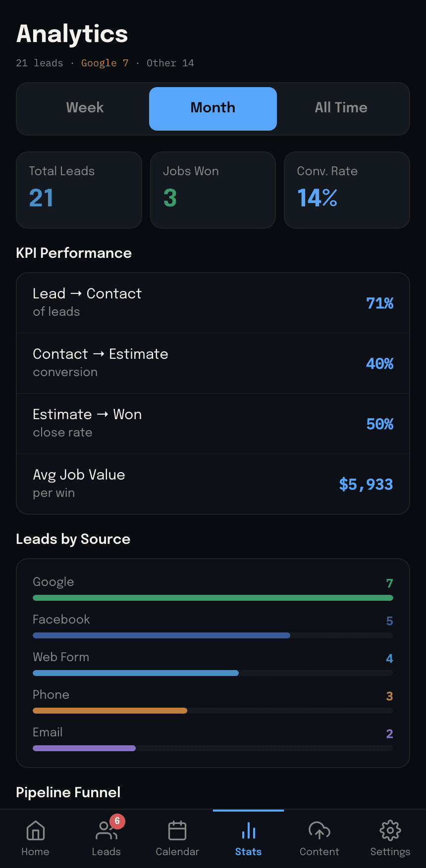The width and height of the screenshot is (426, 868).
Task: Open the Home tab icon
Action: click(x=35, y=831)
